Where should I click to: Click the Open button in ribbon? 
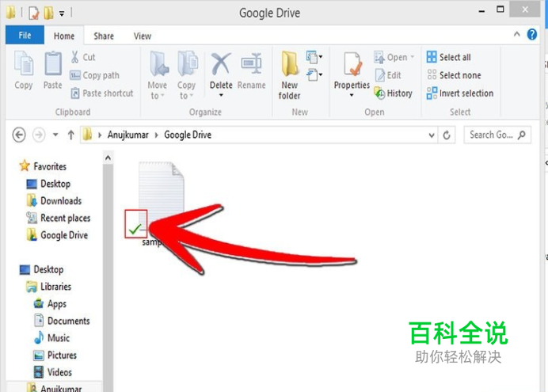(390, 57)
